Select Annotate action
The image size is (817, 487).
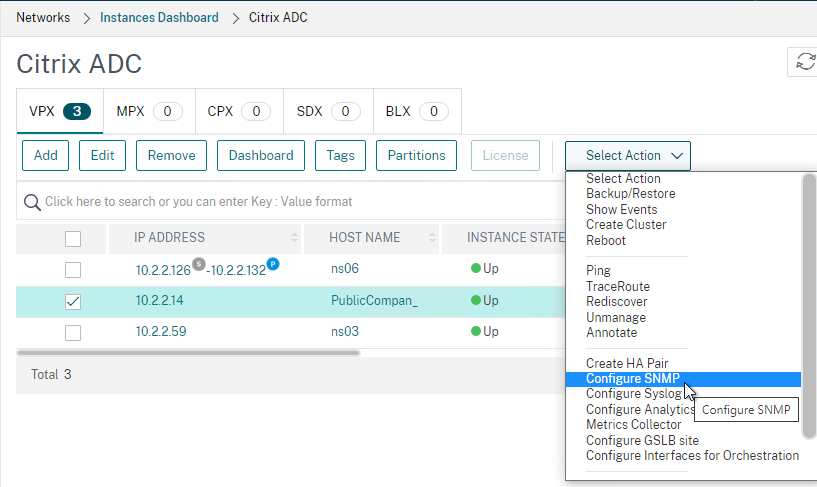click(612, 332)
